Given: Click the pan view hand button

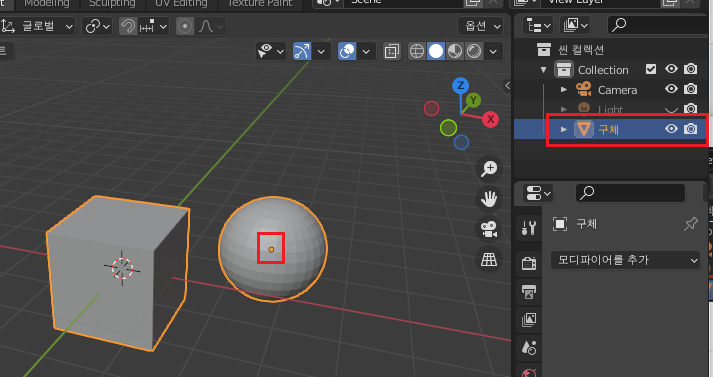Looking at the screenshot, I should coord(489,199).
